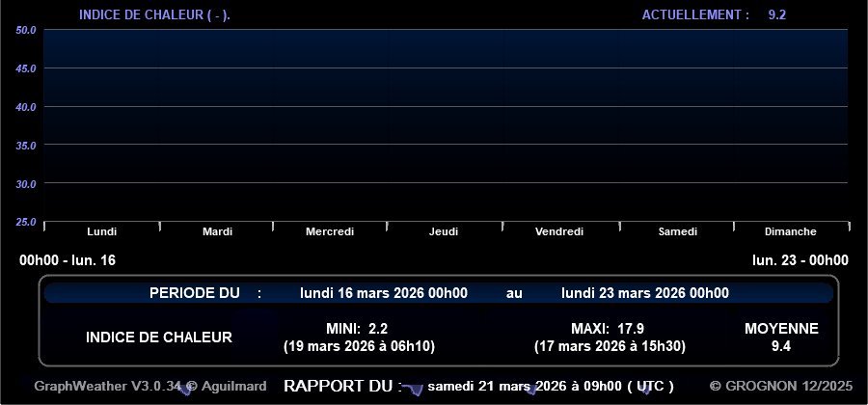Click the small blue mark after RAPPORT DU

(413, 389)
